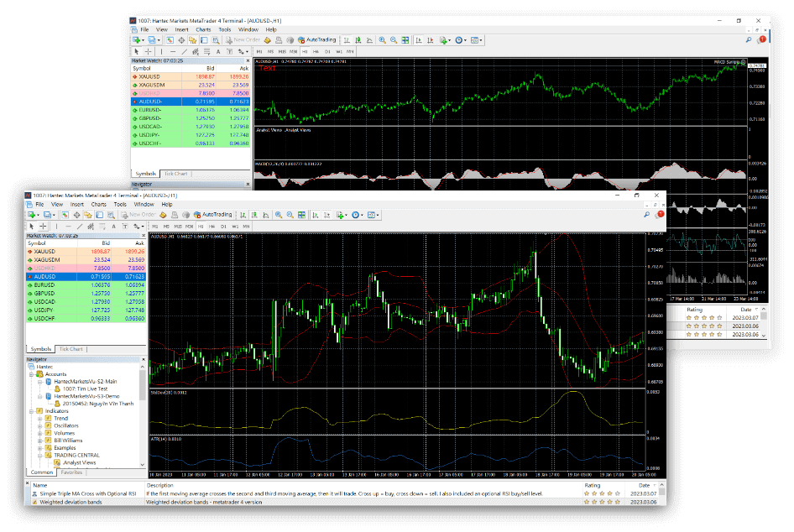Activate the M5 timeframe button
The image size is (794, 532).
tap(165, 229)
